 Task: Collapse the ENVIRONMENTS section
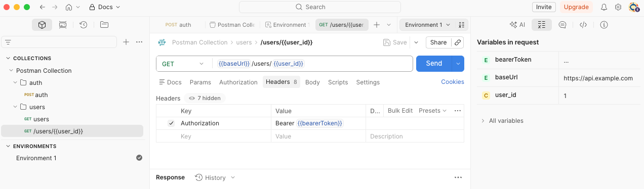coord(8,147)
